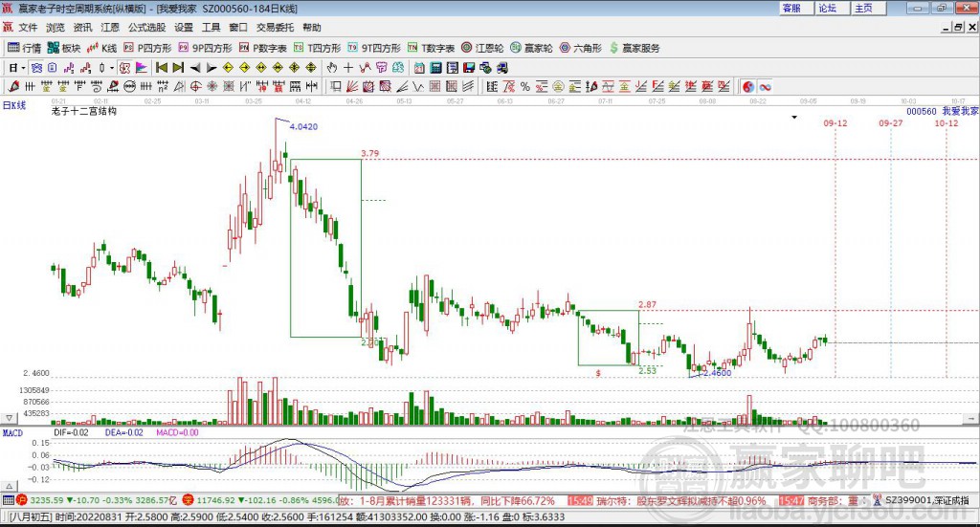The image size is (980, 527).
Task: Open the 帮助 menu
Action: click(312, 28)
